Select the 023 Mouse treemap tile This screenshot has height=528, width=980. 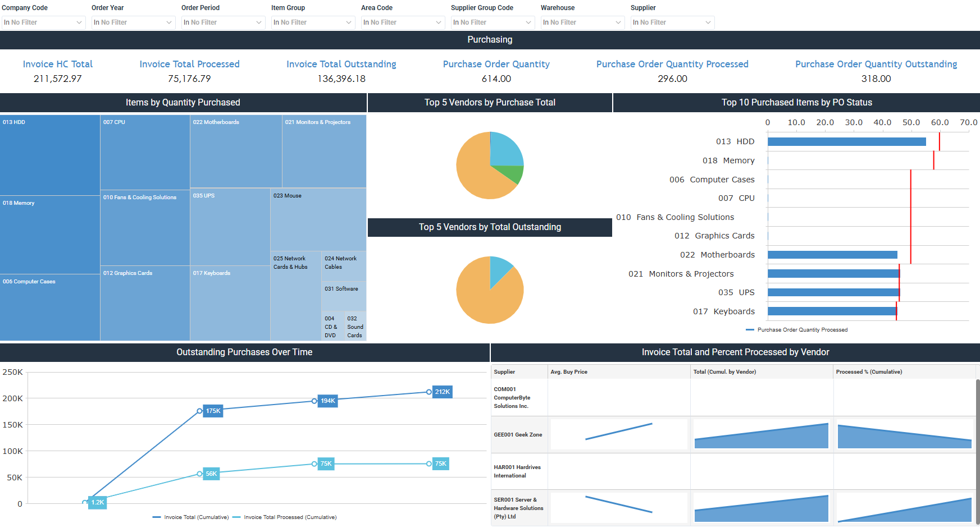[x=318, y=220]
